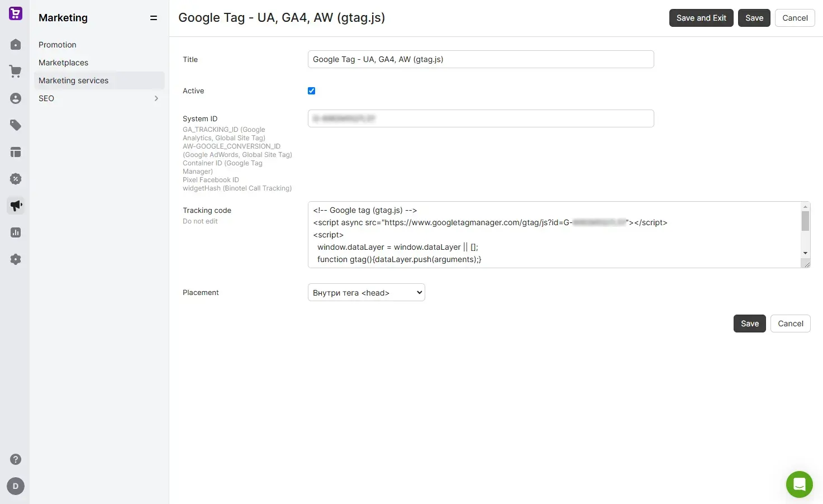Click the 'Placement' label

[x=201, y=293]
